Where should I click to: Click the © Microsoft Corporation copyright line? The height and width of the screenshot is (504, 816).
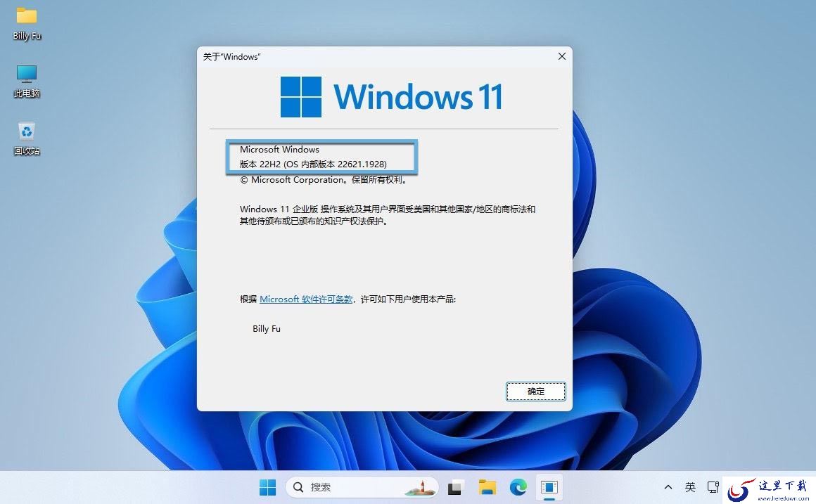point(323,180)
